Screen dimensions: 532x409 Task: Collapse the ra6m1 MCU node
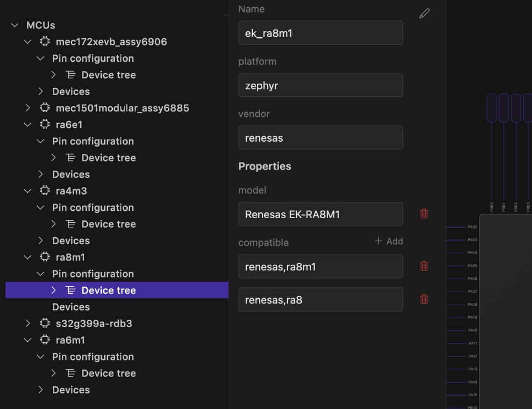pos(28,340)
